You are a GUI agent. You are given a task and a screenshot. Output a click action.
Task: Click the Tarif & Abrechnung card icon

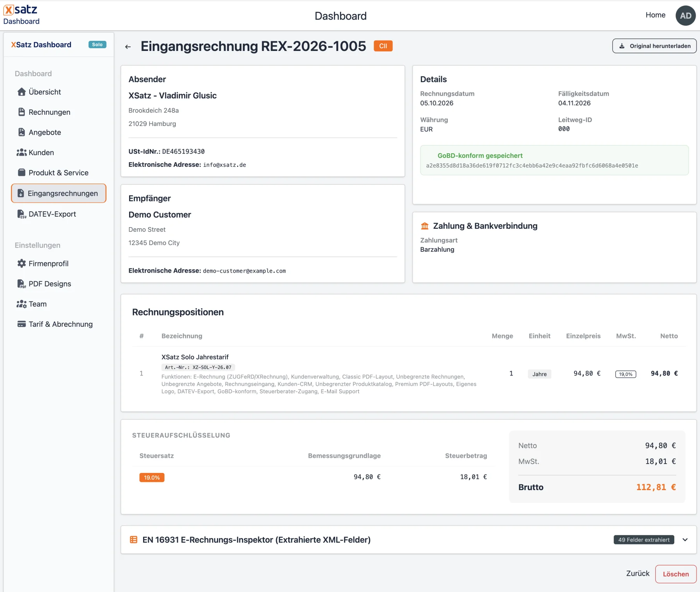coord(22,324)
